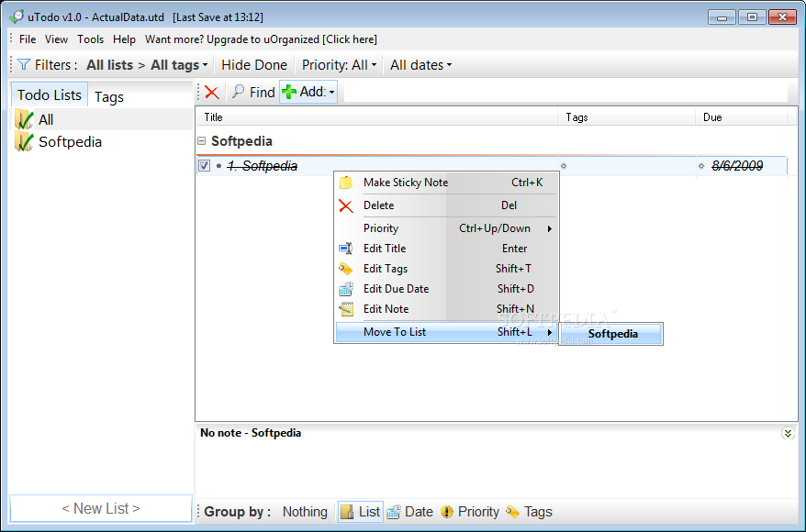
Task: Expand the Priority submenu arrow
Action: pos(550,228)
